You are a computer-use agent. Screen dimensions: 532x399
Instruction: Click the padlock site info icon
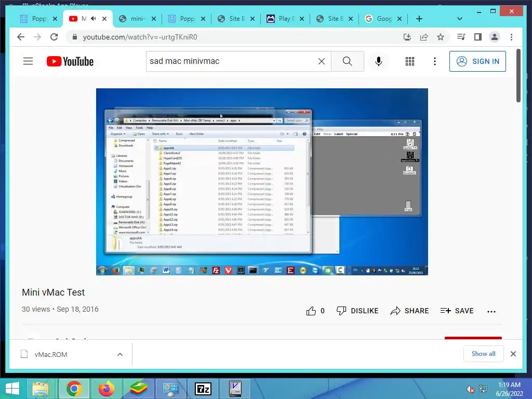pos(75,37)
